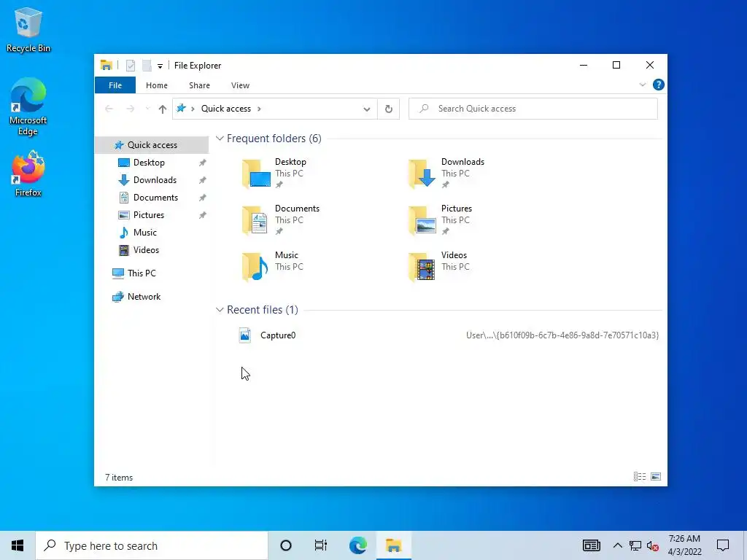Select the Music folder in Frequent folders
Screen dimensions: 747x560
click(x=273, y=266)
